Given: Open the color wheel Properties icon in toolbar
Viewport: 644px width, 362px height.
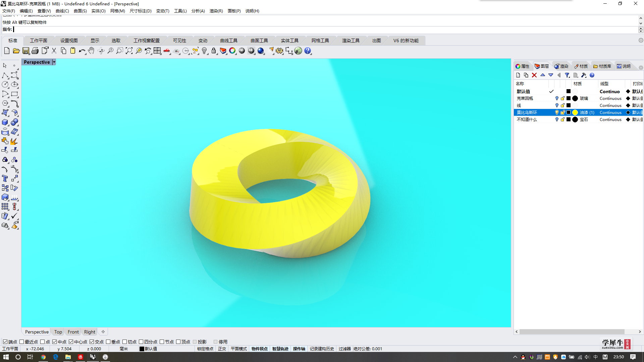Looking at the screenshot, I should [x=232, y=51].
